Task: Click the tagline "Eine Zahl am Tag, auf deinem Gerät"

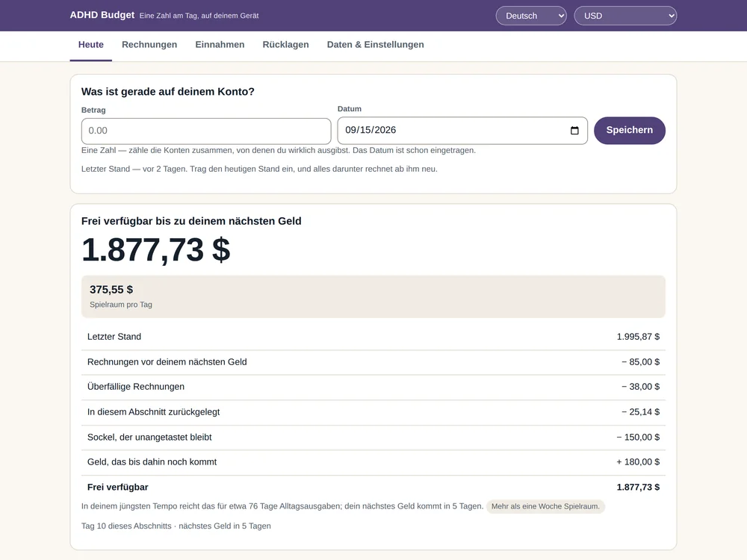Action: (199, 16)
